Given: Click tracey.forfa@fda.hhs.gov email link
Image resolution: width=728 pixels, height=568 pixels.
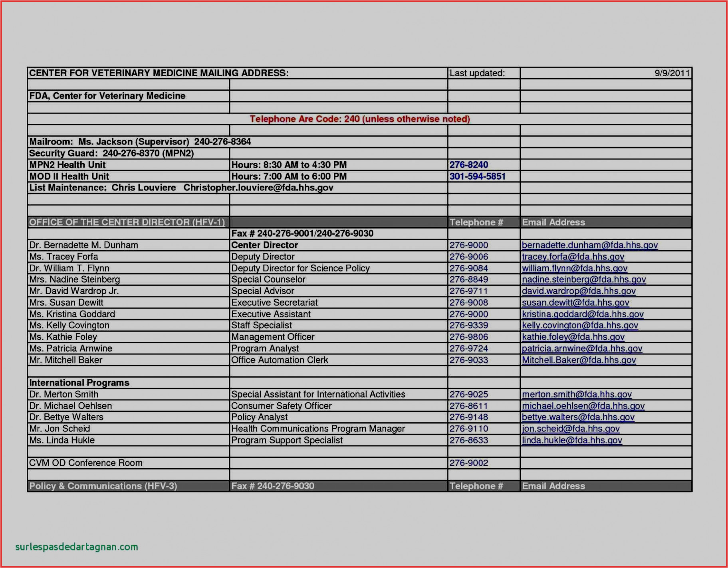Looking at the screenshot, I should 573,257.
